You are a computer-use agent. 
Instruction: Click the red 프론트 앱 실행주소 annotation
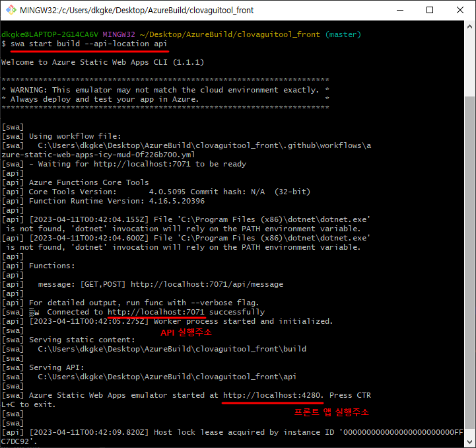[331, 412]
